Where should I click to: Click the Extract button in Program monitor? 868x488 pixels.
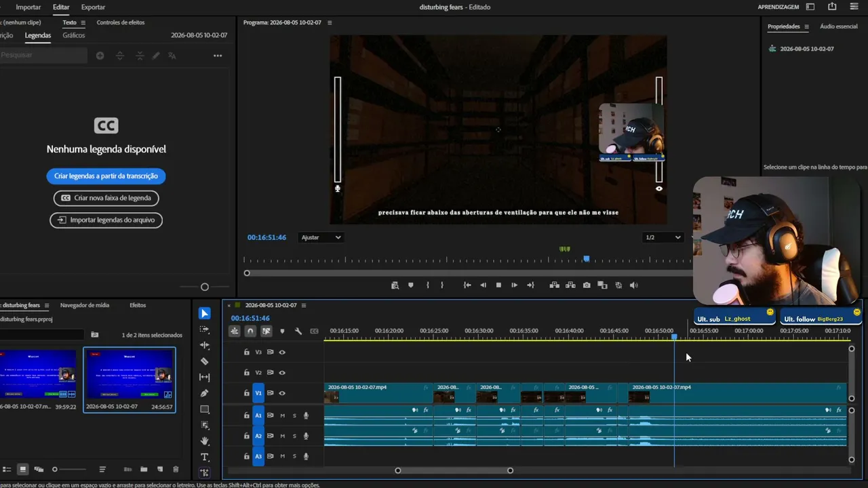(570, 285)
